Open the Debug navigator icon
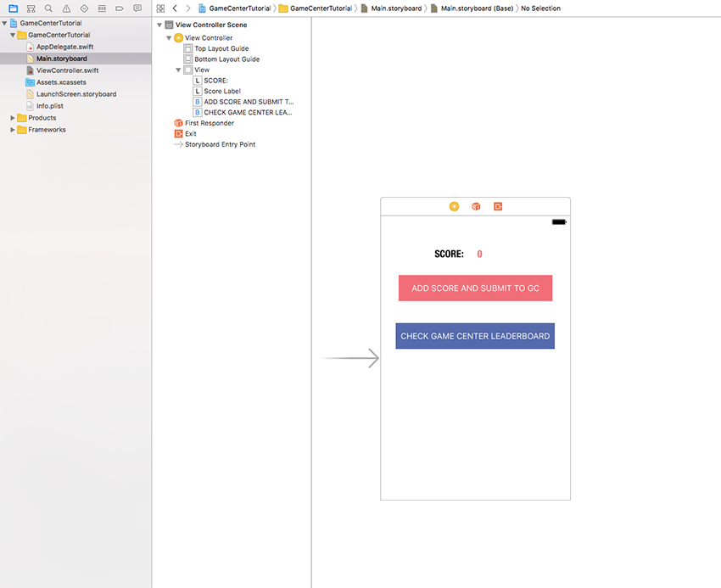Viewport: 721px width, 588px height. [x=102, y=8]
